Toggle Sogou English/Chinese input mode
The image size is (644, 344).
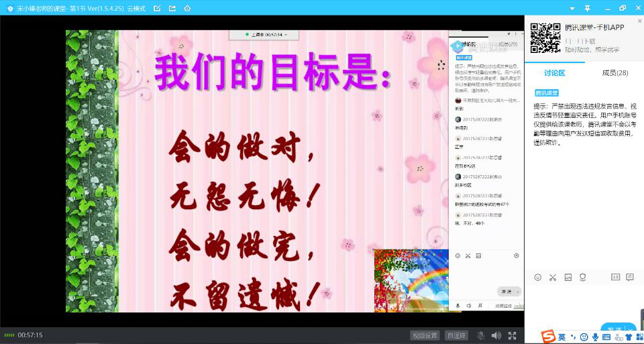[x=561, y=337]
